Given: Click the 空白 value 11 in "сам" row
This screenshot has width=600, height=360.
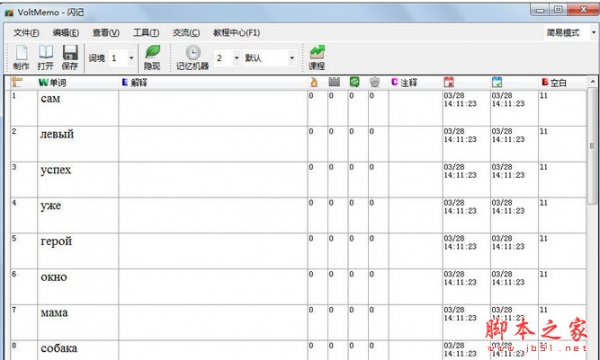Looking at the screenshot, I should click(x=562, y=108).
